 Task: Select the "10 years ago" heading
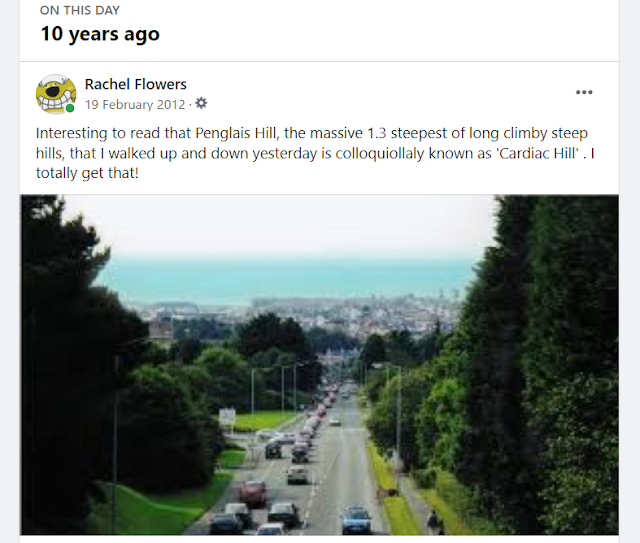[x=99, y=33]
